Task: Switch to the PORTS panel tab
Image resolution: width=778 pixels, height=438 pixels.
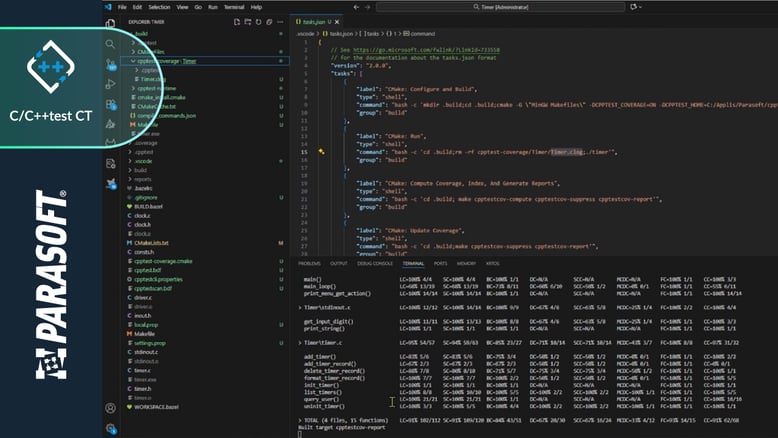Action: pos(441,263)
